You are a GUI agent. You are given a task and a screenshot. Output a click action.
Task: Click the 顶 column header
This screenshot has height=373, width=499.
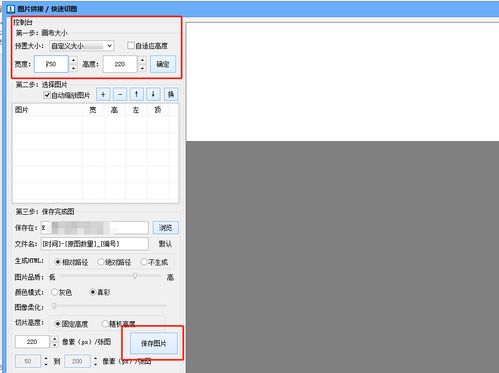(x=158, y=110)
